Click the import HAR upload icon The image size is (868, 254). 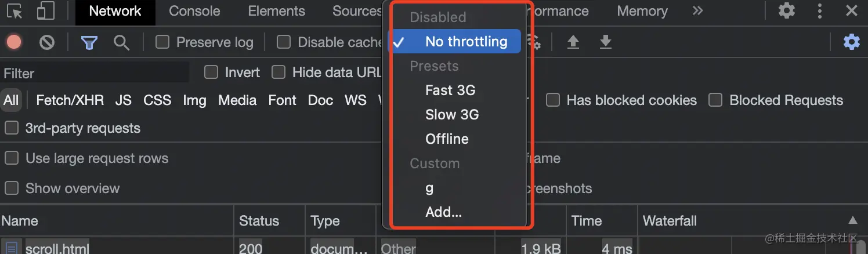click(x=573, y=42)
